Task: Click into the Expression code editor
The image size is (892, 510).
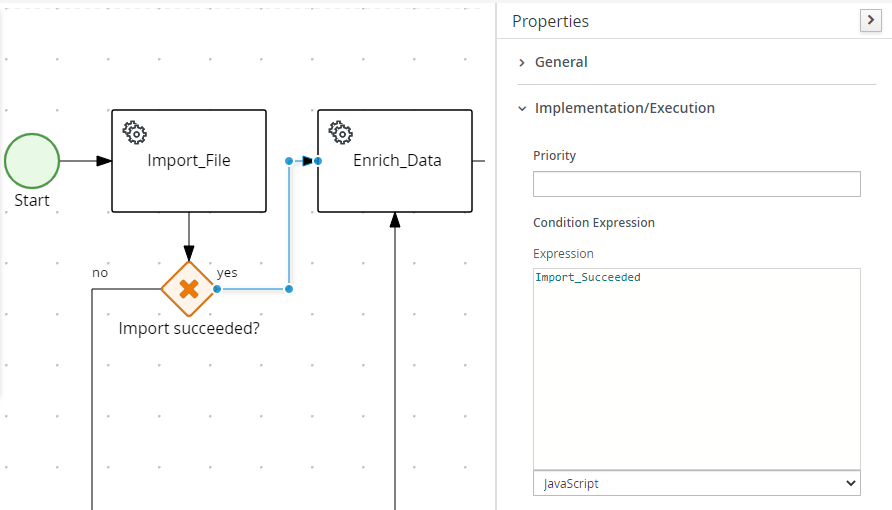Action: (696, 369)
